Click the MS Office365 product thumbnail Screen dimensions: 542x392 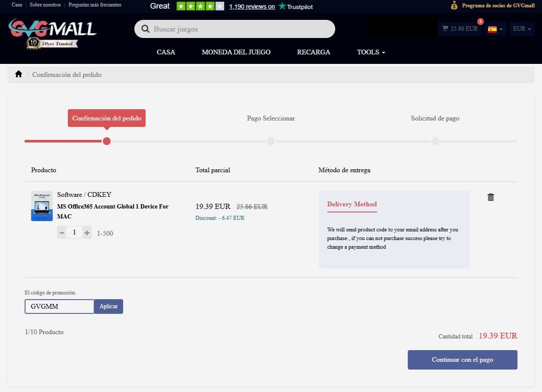coord(42,206)
